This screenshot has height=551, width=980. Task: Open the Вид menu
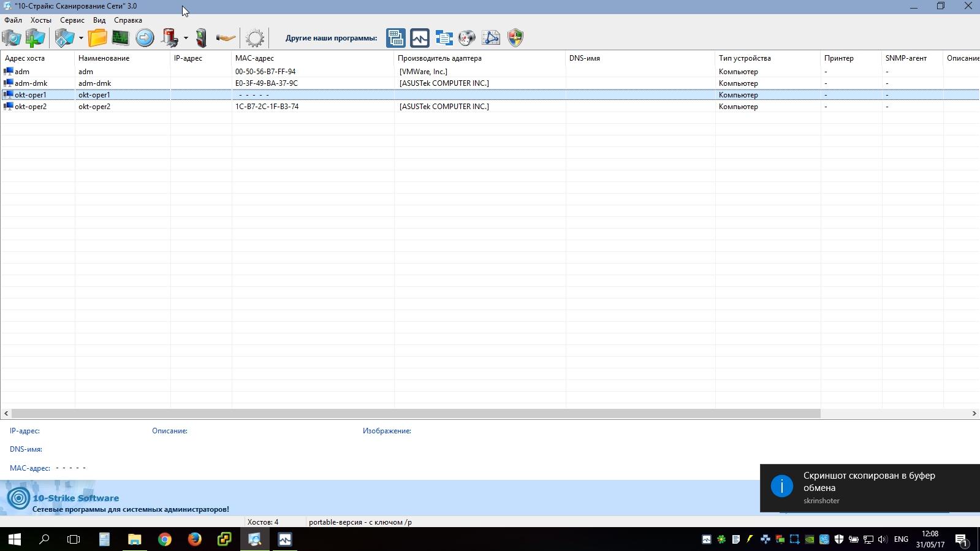tap(99, 20)
